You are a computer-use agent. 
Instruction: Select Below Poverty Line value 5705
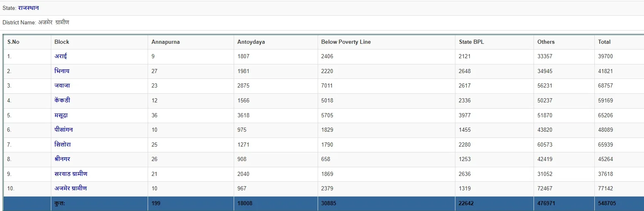tap(327, 115)
